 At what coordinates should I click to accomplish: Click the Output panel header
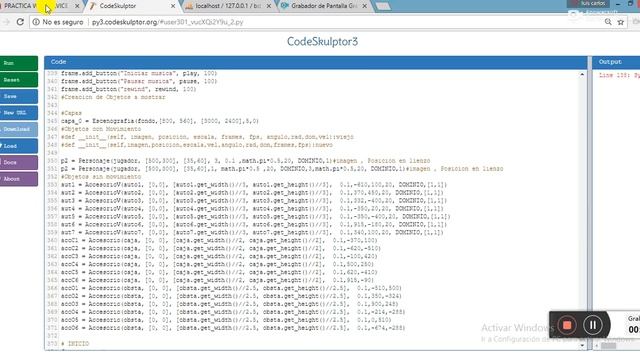pyautogui.click(x=616, y=62)
